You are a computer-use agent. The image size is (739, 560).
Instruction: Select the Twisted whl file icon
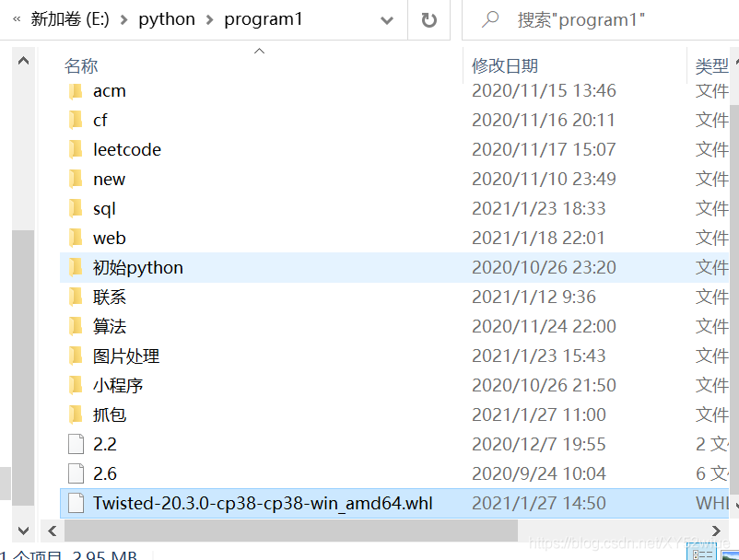click(x=76, y=503)
